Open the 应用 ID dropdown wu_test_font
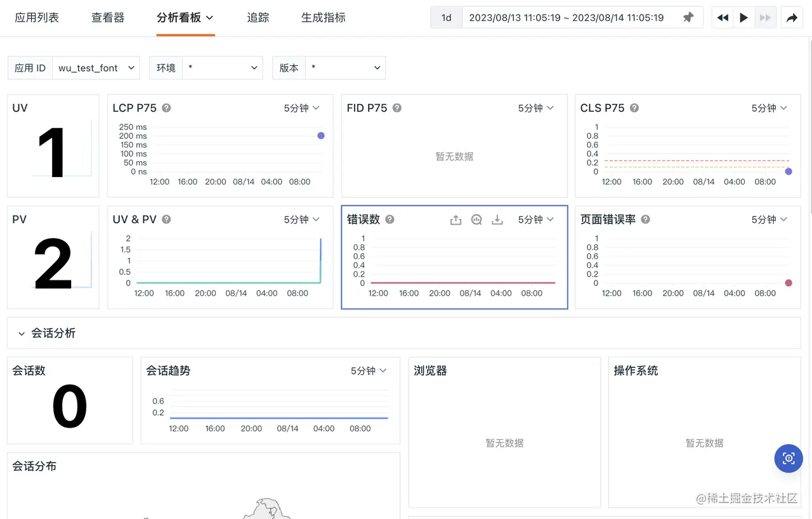Viewport: 812px width, 519px height. click(96, 68)
